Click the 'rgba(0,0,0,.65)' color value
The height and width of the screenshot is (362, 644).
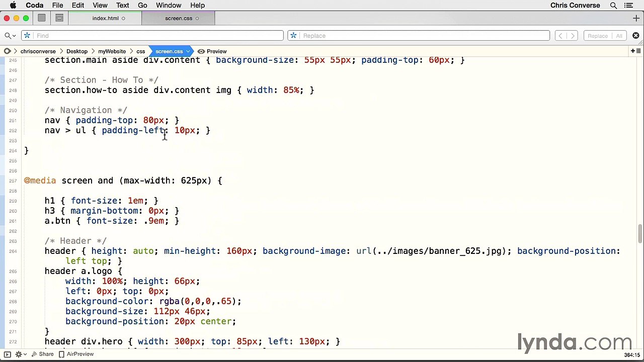[198, 301]
